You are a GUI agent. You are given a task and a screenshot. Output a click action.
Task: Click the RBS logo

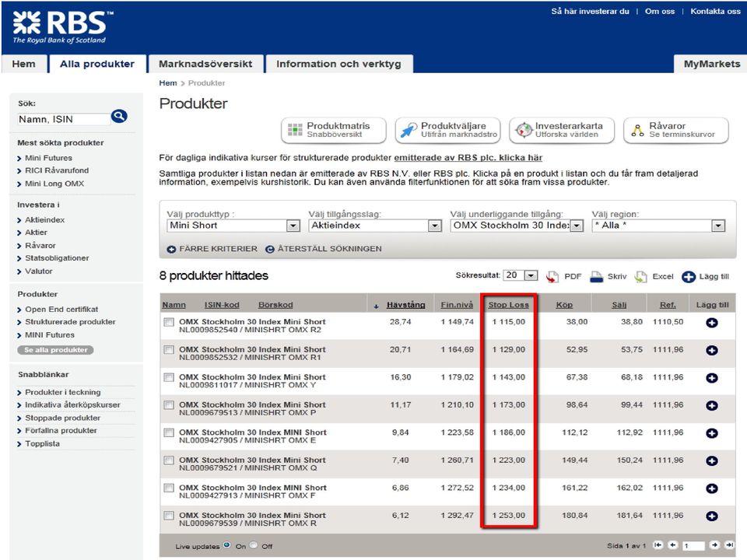(63, 27)
